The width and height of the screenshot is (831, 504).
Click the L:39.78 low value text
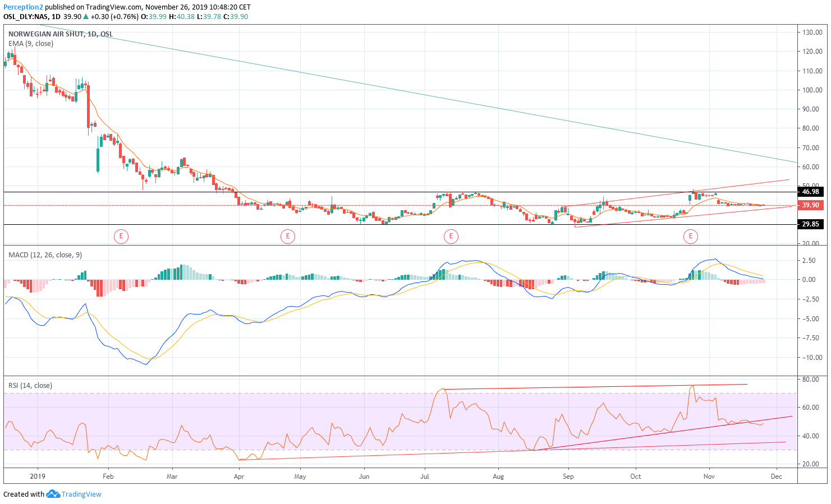pyautogui.click(x=209, y=17)
